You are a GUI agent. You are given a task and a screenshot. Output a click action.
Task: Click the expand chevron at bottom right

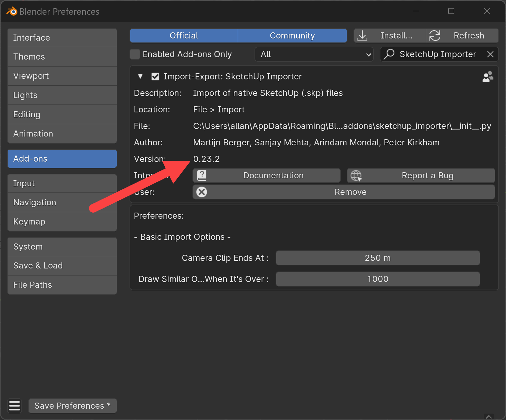489,416
